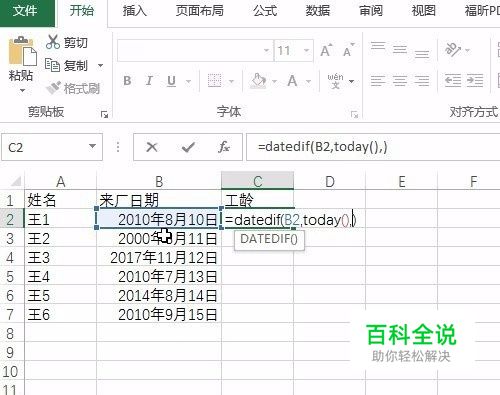Click cell containing 王3
The height and width of the screenshot is (395, 500).
(61, 258)
